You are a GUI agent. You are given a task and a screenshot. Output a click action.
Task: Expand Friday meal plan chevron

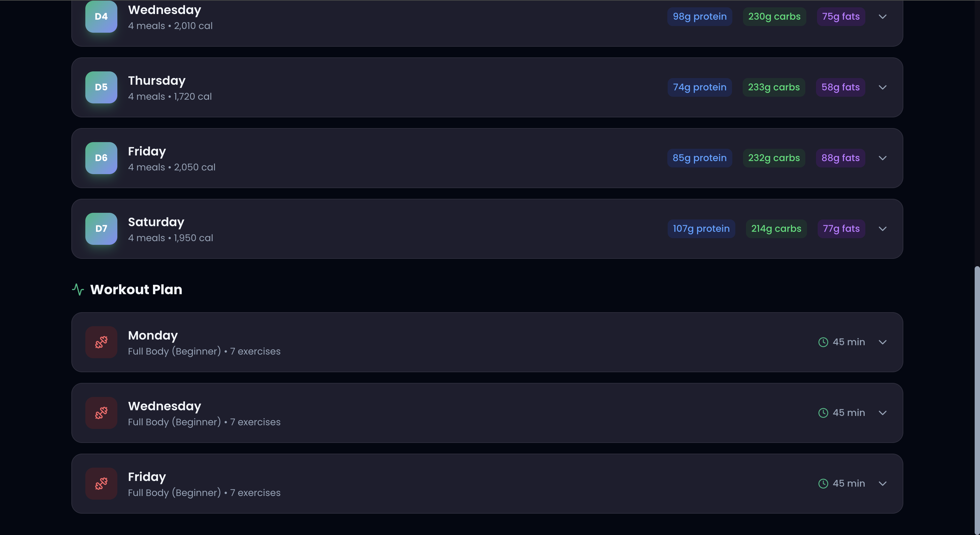[883, 158]
